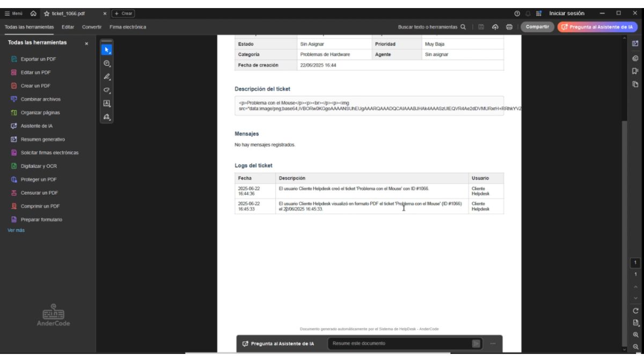Click the vertical document scrollbar

click(x=624, y=215)
